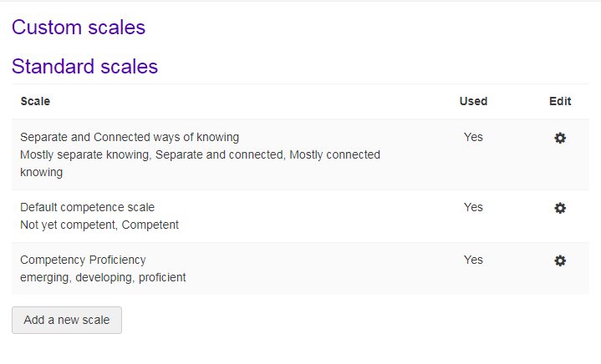Click the word knowing on wrapped line
This screenshot has width=601, height=364.
42,173
